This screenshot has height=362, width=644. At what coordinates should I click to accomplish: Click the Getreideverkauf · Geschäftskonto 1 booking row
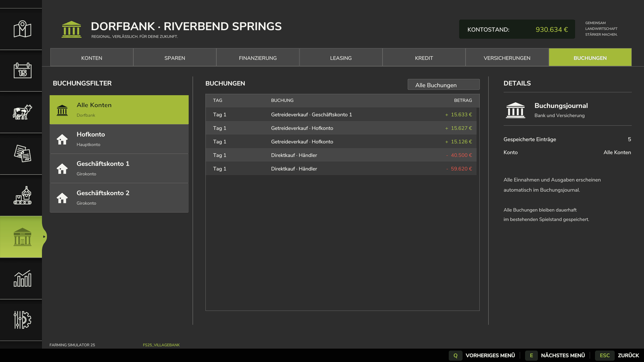[x=341, y=114]
